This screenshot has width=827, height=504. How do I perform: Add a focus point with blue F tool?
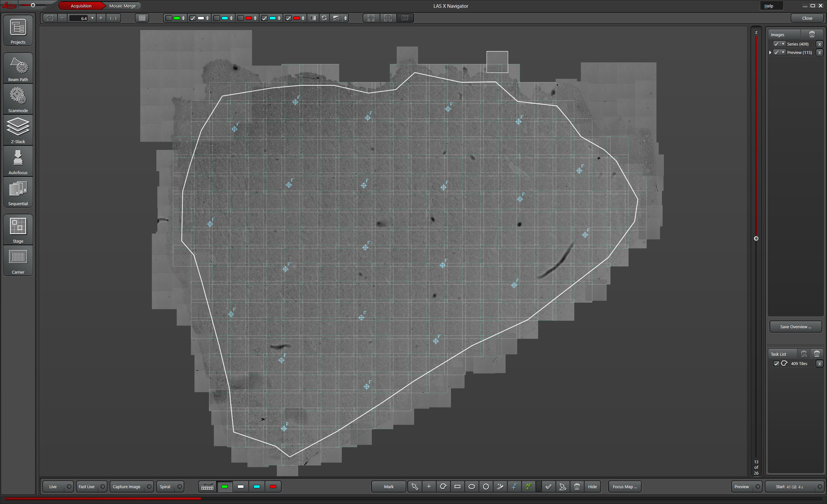(514, 487)
